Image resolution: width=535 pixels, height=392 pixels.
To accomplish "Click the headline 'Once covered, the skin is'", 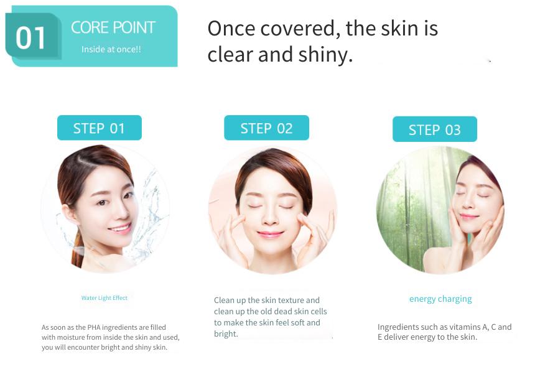I will (x=322, y=28).
